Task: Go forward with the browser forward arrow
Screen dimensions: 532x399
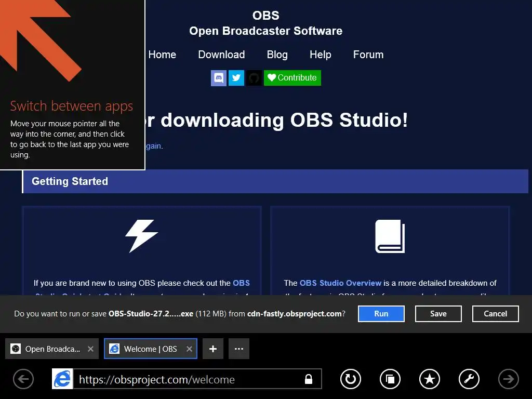Action: pos(508,379)
